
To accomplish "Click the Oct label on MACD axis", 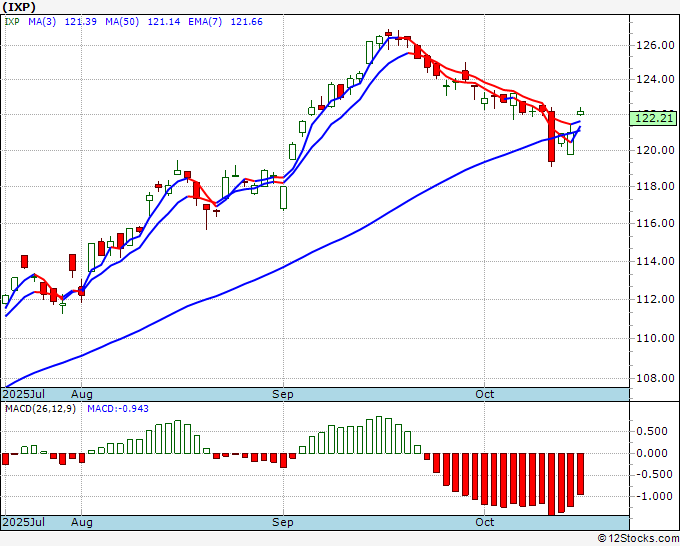I will tap(484, 522).
